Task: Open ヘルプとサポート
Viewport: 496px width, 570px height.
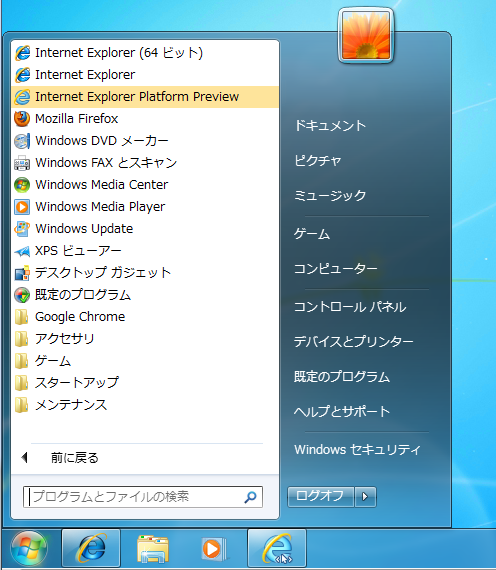Action: click(342, 412)
